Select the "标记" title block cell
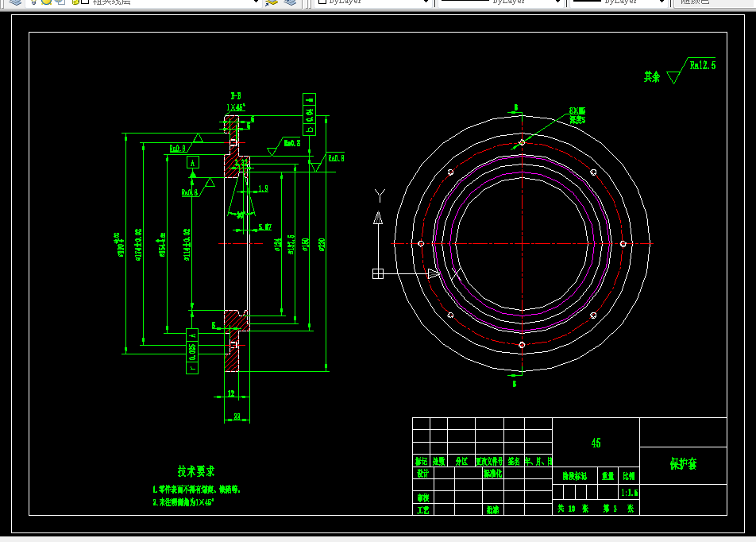This screenshot has height=542, width=756. click(422, 462)
